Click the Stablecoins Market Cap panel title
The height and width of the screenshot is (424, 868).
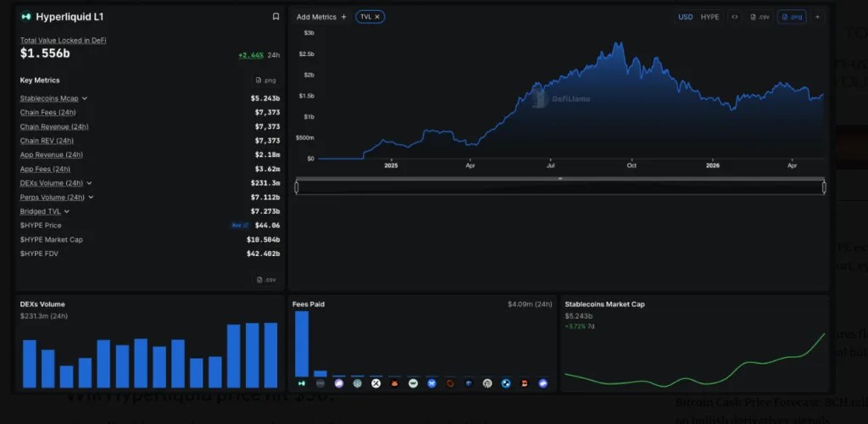pos(604,304)
